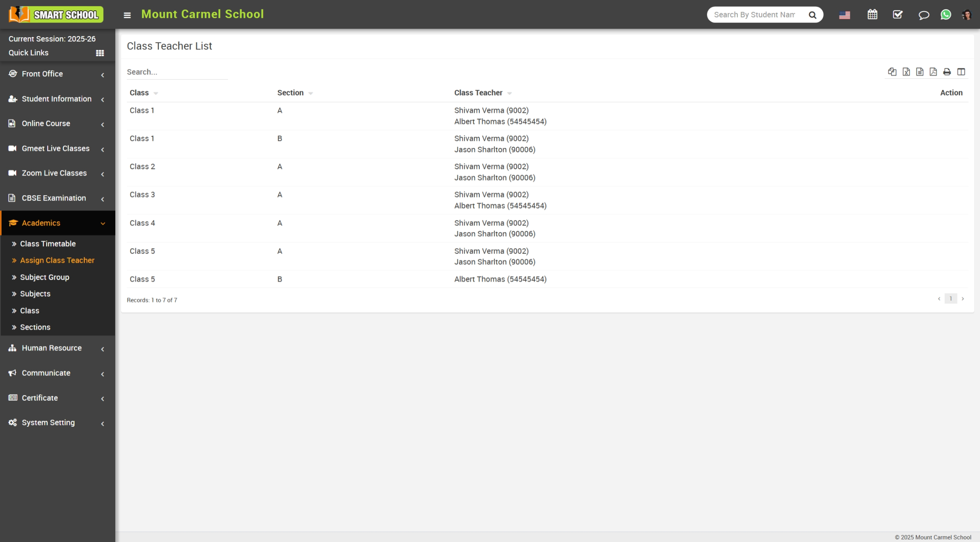Open Subject Group submenu item
980x542 pixels.
45,277
